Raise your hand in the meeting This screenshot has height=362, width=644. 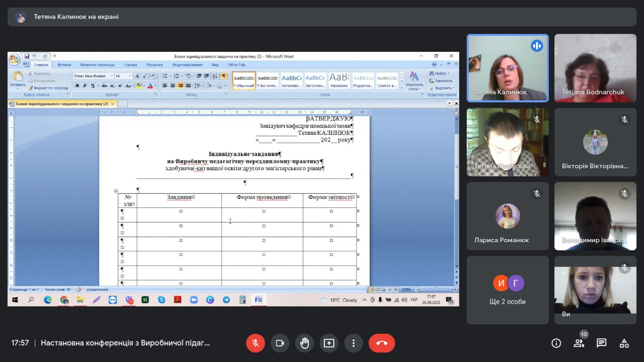(x=304, y=343)
